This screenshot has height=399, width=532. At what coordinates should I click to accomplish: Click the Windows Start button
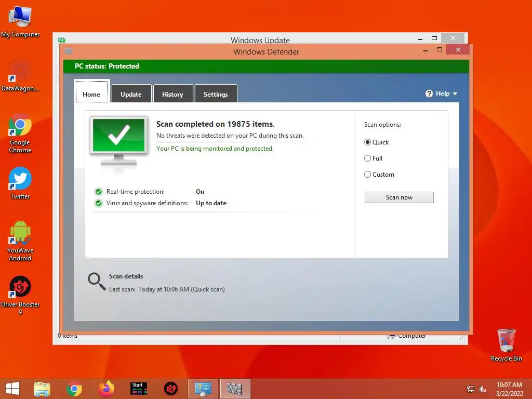tap(12, 389)
